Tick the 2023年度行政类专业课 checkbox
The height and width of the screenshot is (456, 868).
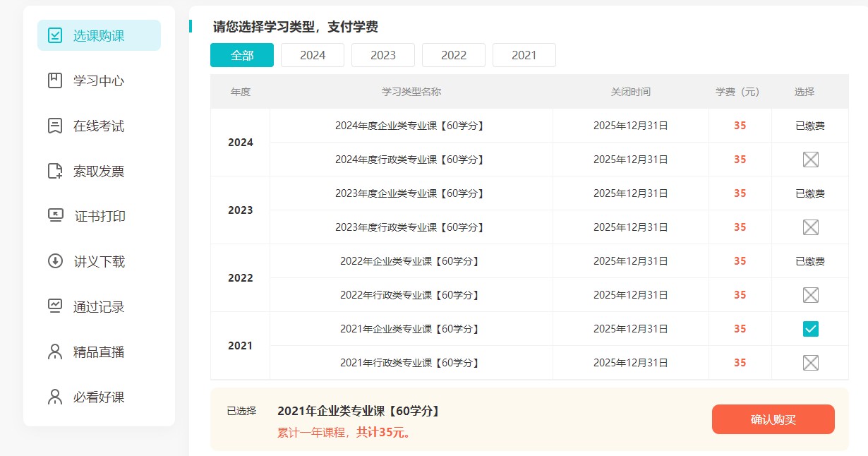click(x=810, y=227)
